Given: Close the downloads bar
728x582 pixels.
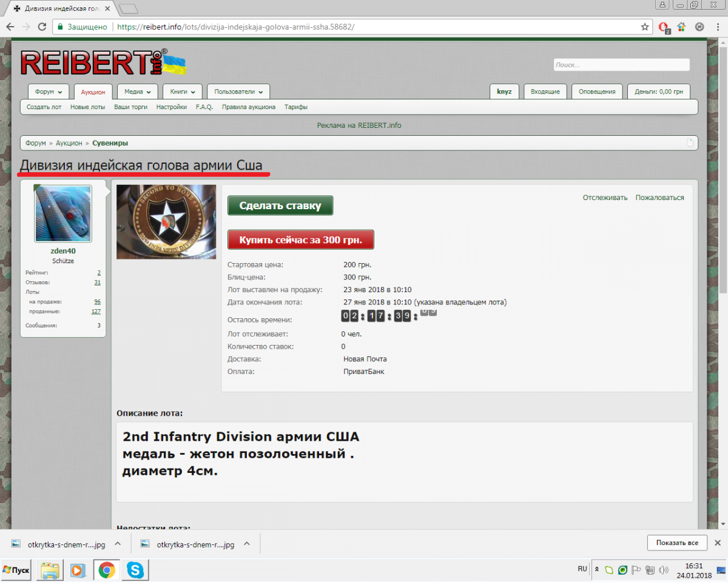Looking at the screenshot, I should click(x=717, y=543).
